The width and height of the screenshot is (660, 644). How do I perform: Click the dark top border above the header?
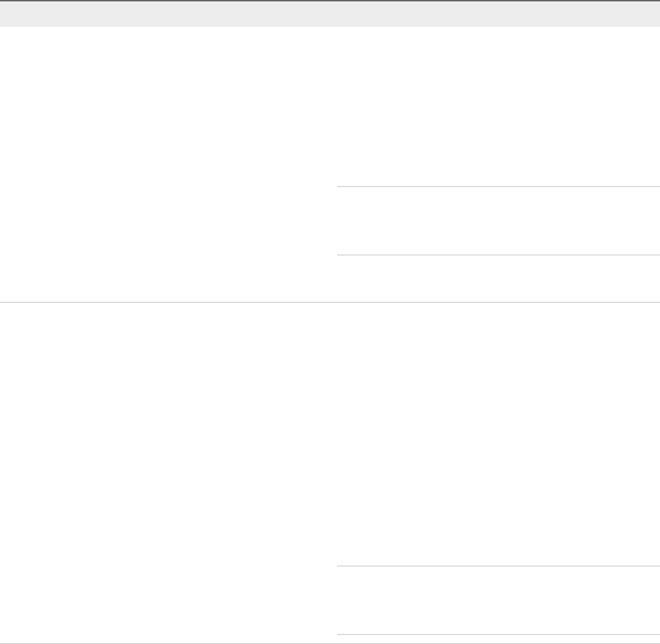pyautogui.click(x=330, y=1)
